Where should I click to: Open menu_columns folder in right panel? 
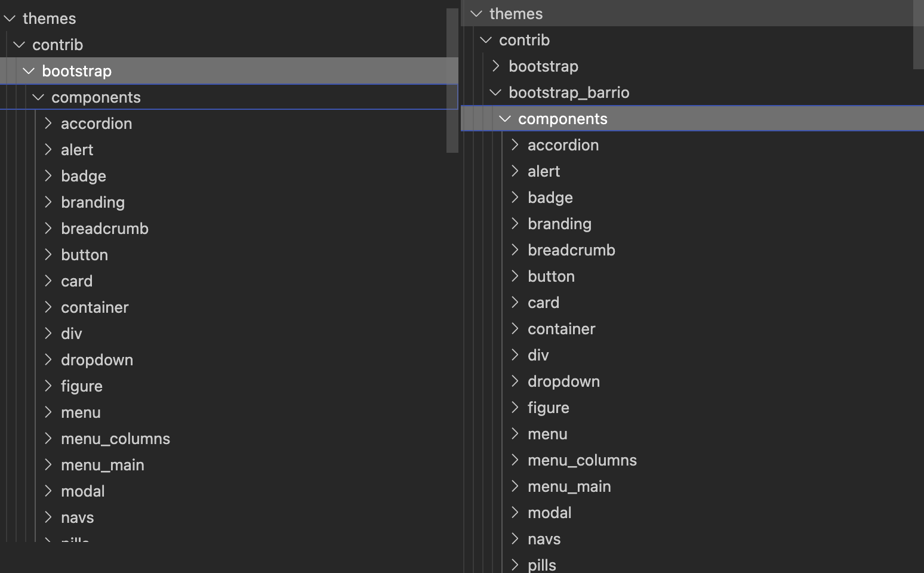(x=581, y=460)
